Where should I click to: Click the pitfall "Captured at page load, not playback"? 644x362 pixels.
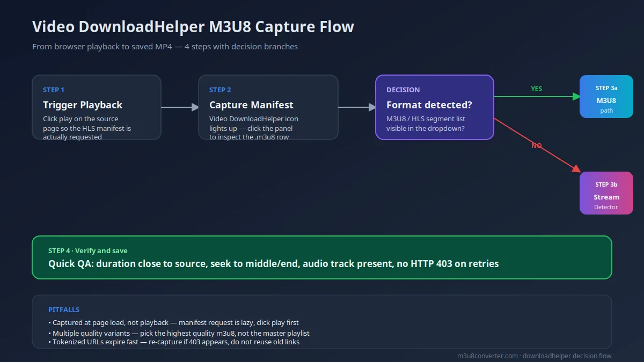tap(173, 323)
